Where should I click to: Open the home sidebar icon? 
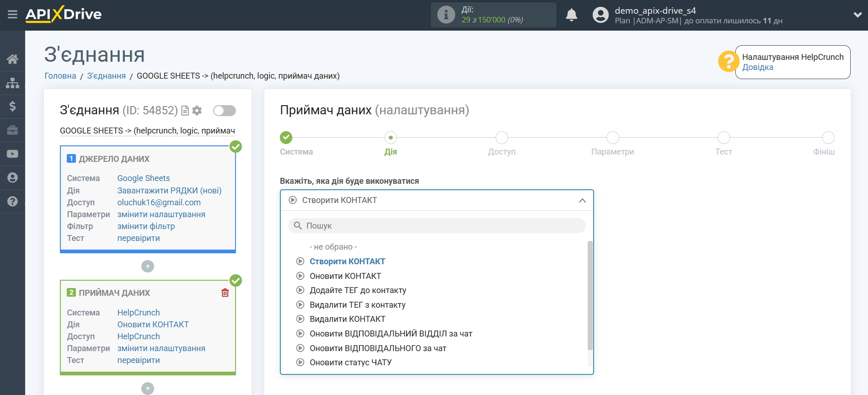(12, 59)
